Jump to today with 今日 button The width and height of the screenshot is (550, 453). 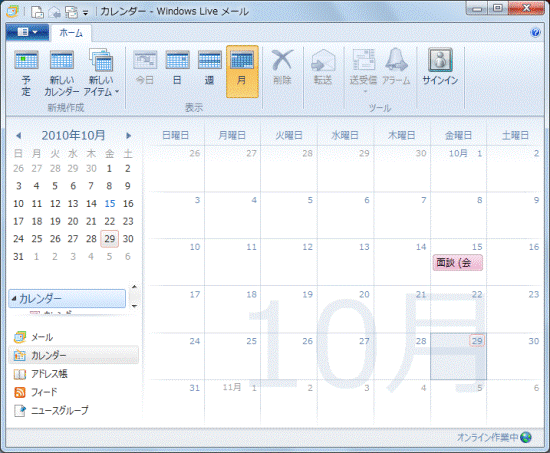(145, 68)
